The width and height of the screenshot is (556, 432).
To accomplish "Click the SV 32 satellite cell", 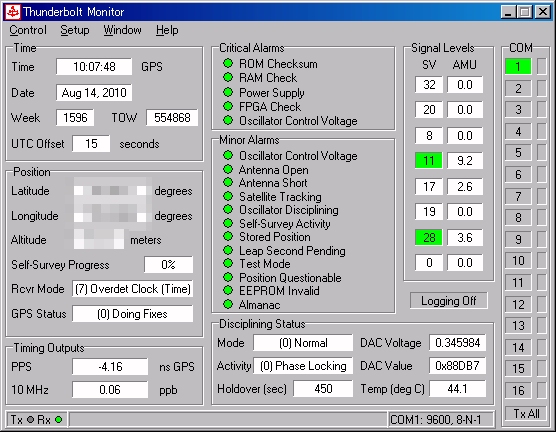I will pyautogui.click(x=429, y=85).
